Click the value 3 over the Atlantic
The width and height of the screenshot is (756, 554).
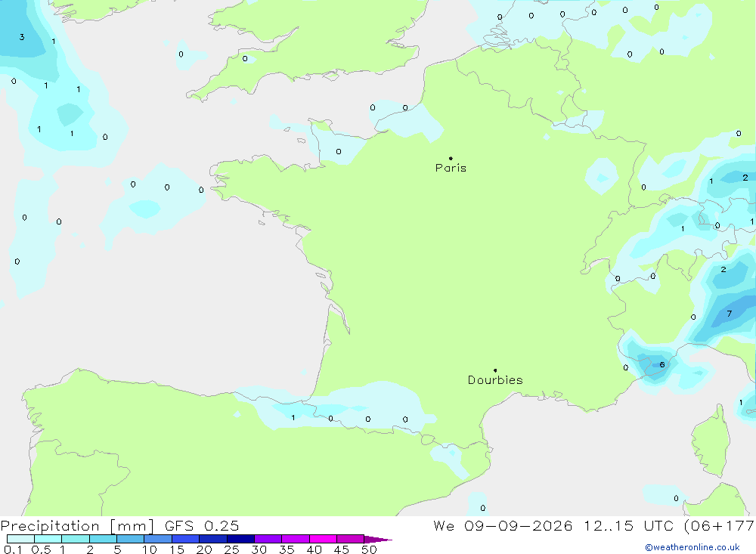(x=22, y=37)
